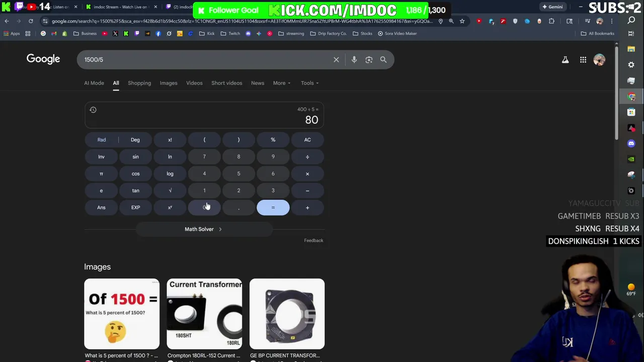The width and height of the screenshot is (644, 362).
Task: Open search by image camera icon
Action: [x=369, y=60]
